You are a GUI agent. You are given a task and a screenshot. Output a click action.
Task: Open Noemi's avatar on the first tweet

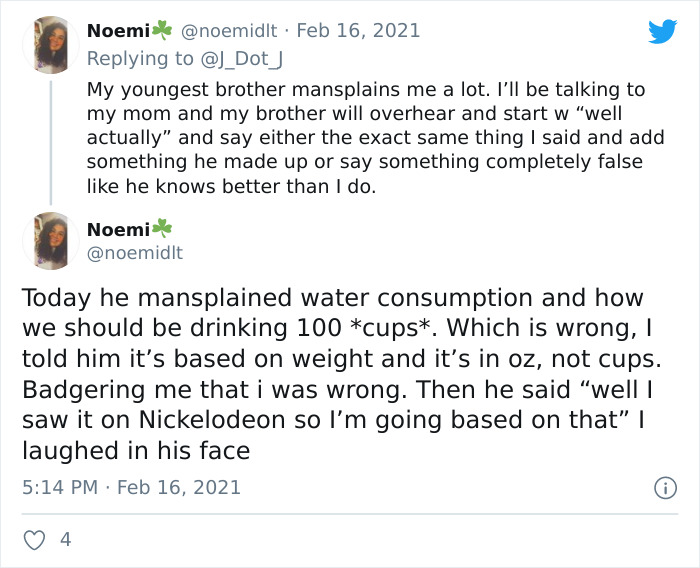pos(50,45)
